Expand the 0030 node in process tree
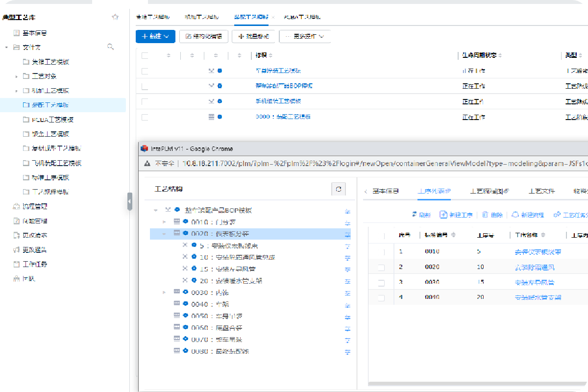588x392 pixels. coord(165,293)
